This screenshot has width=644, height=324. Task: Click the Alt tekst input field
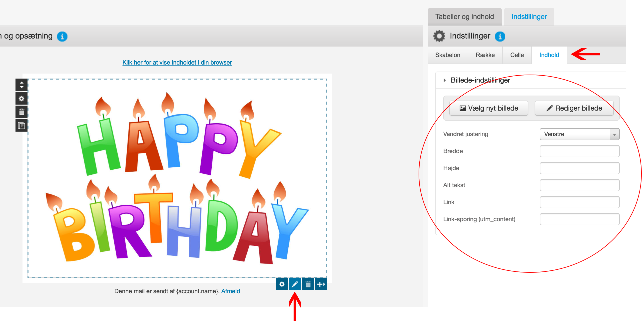coord(580,185)
